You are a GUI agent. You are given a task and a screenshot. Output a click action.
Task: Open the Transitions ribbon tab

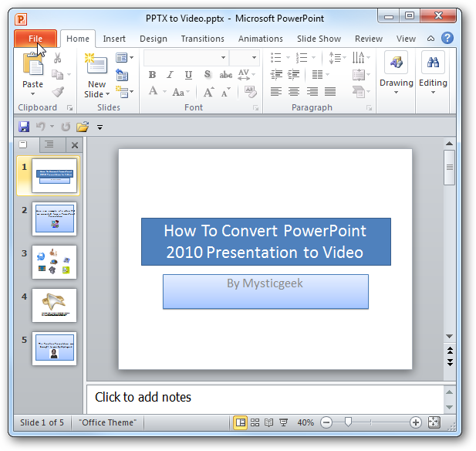click(x=202, y=39)
